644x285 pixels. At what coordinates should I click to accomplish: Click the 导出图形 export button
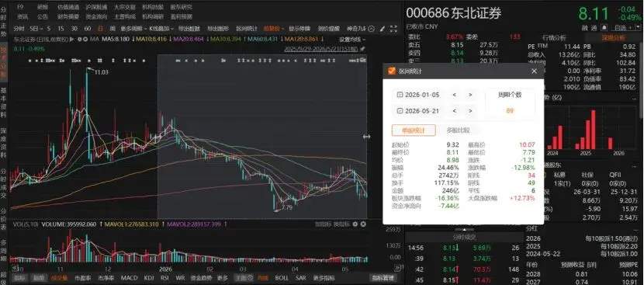[218, 29]
